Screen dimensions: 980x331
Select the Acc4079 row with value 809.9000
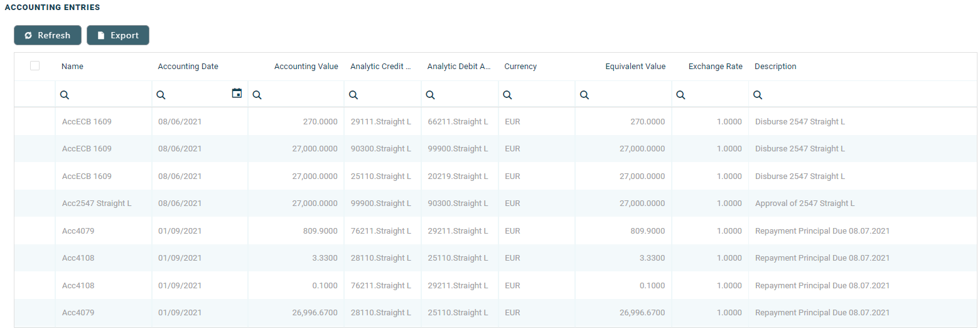click(x=78, y=231)
